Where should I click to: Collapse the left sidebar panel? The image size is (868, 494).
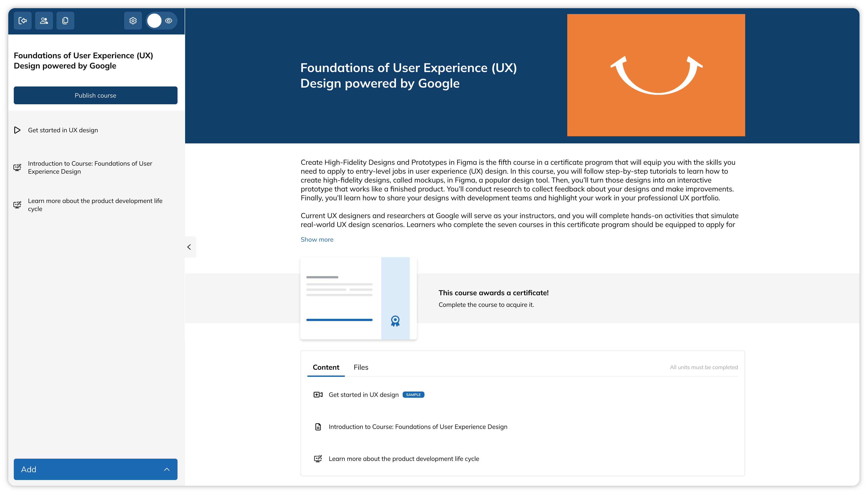tap(190, 247)
